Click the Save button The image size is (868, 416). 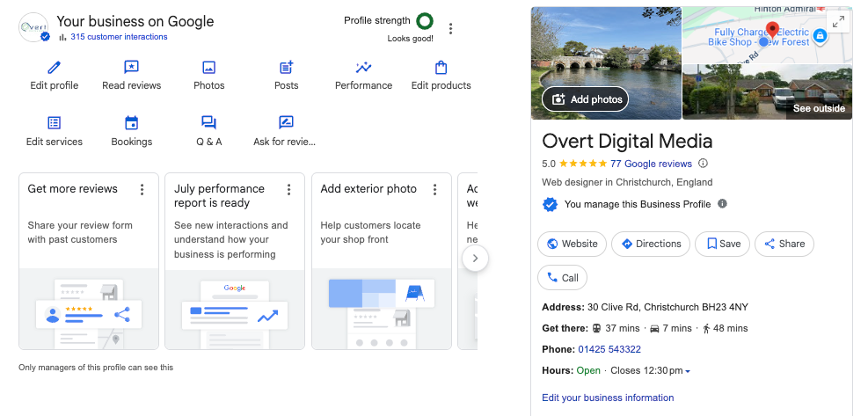(722, 244)
